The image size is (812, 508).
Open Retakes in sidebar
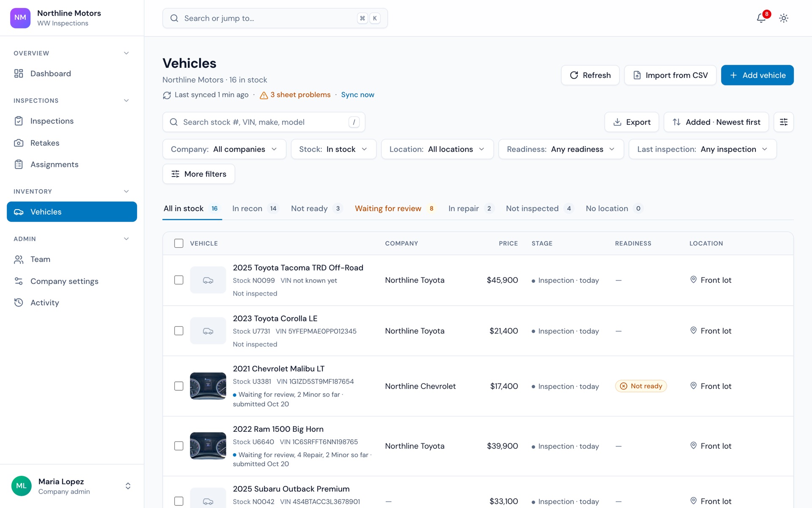pyautogui.click(x=72, y=143)
